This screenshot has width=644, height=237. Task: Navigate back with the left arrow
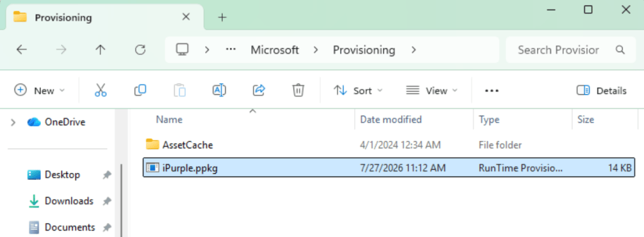21,50
